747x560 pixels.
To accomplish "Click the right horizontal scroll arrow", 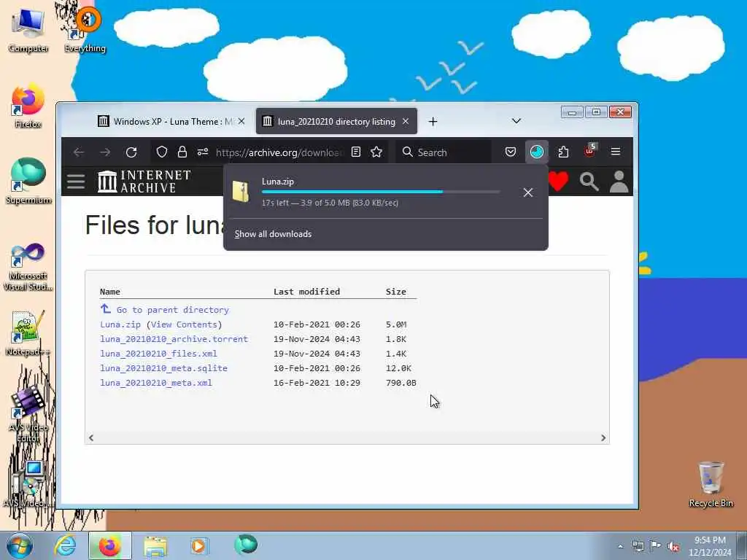I will point(603,437).
